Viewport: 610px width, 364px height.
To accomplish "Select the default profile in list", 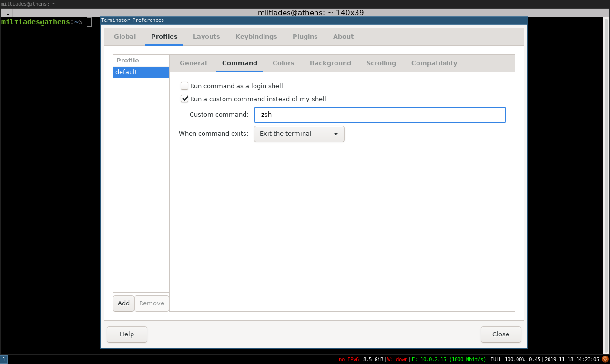I will pos(141,72).
